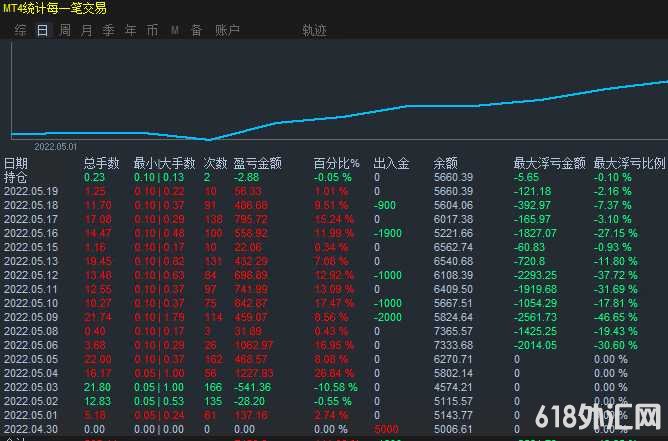Open the 轨迹 trajectory tab

[x=314, y=30]
